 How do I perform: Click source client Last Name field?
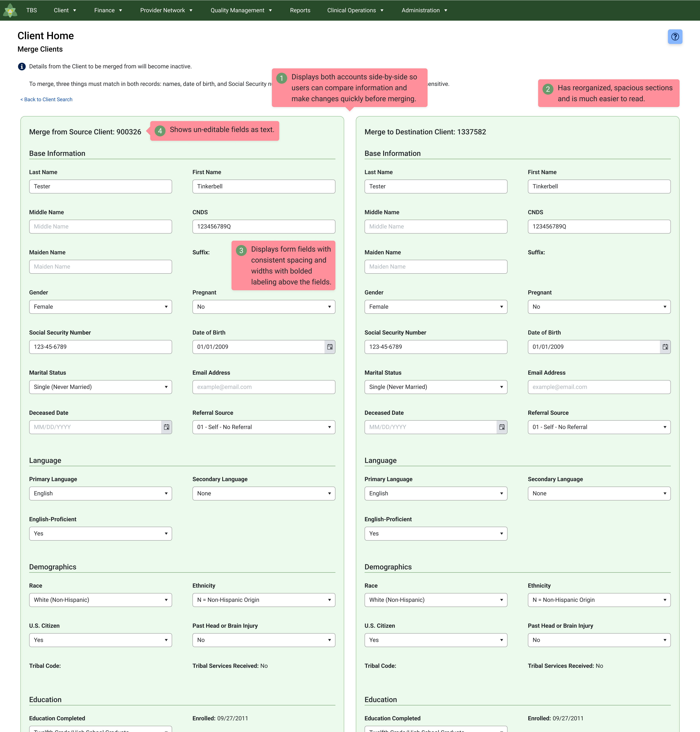pos(100,187)
